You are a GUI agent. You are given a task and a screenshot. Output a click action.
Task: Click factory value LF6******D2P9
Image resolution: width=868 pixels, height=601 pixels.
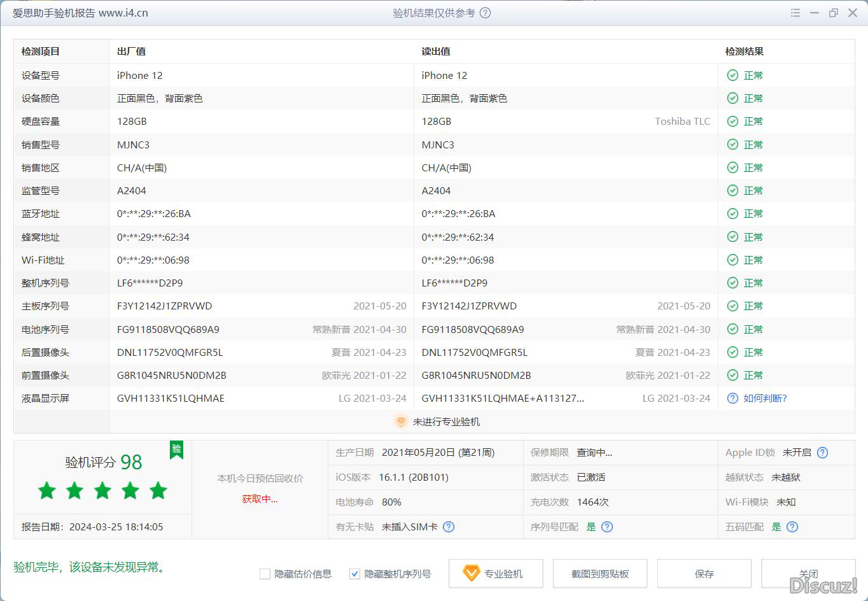150,283
